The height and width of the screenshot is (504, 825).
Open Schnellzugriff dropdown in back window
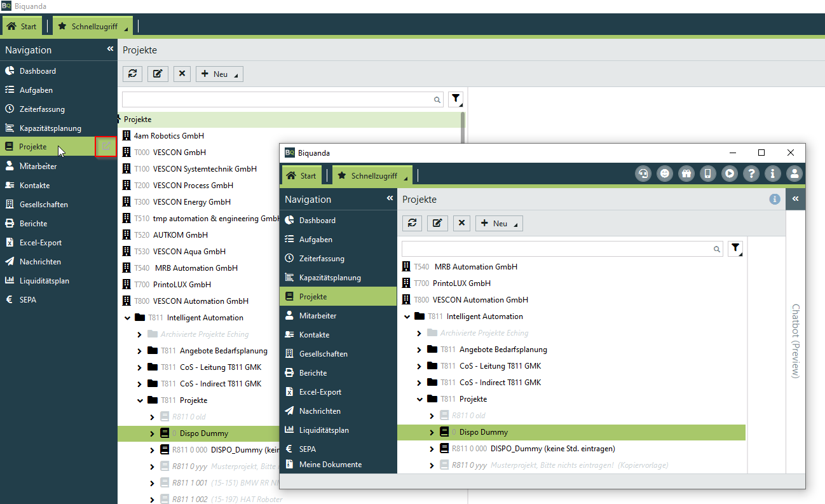(93, 26)
